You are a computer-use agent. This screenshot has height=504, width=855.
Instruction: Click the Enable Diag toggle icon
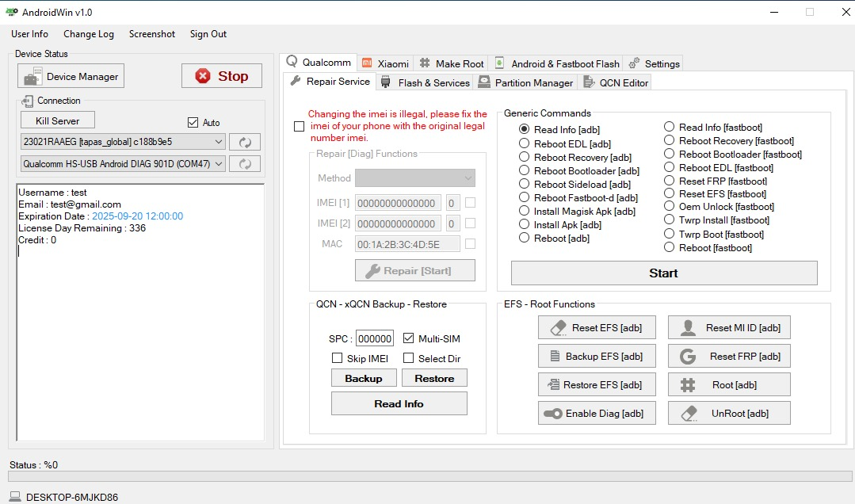point(552,413)
